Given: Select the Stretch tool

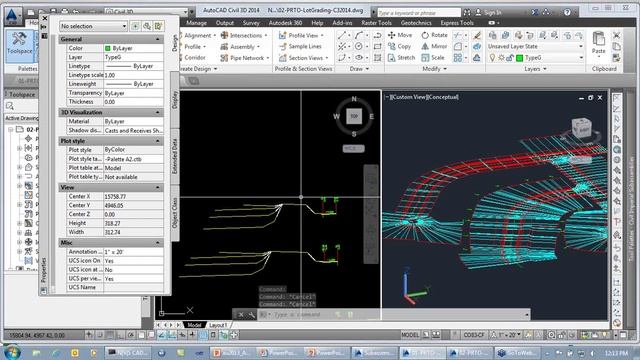Looking at the screenshot, I should (x=401, y=58).
